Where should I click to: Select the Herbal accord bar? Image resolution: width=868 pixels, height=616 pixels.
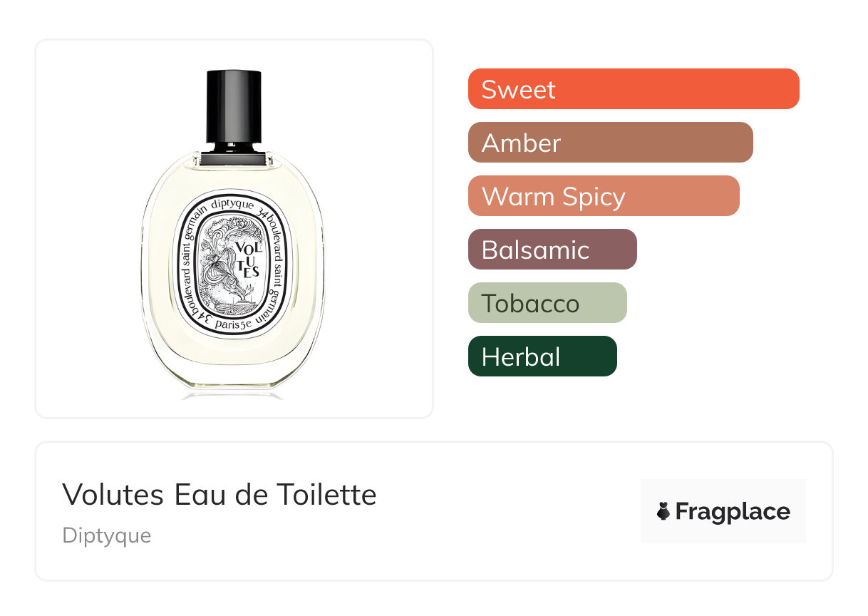(x=542, y=356)
